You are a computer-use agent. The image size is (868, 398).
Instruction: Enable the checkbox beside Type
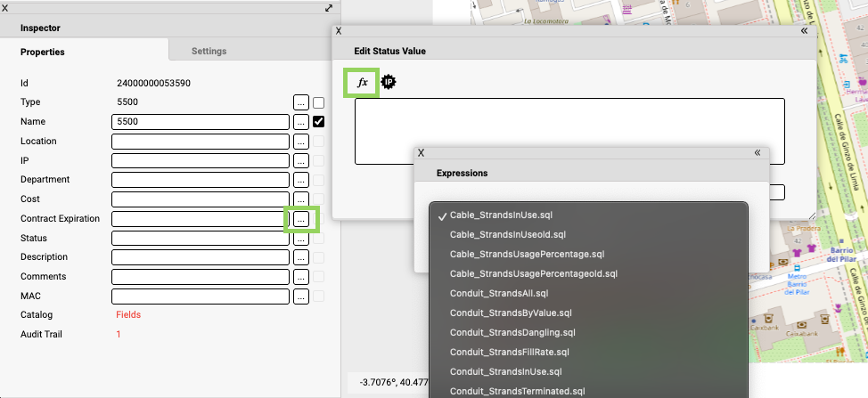click(318, 102)
